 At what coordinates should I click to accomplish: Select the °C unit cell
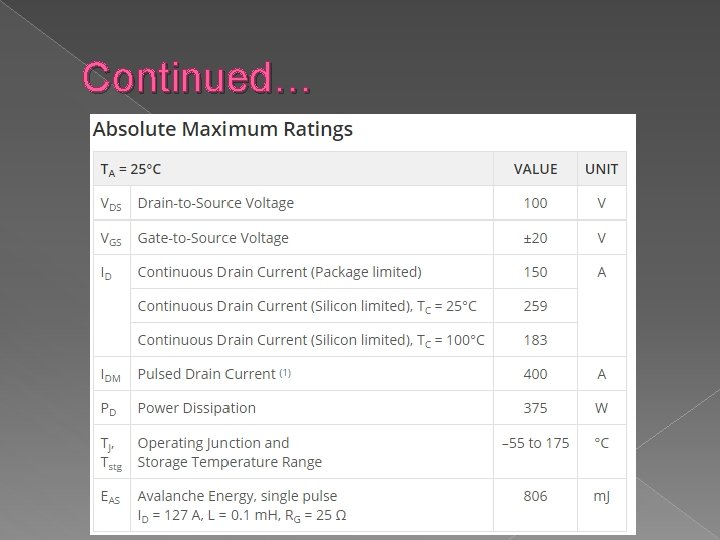tap(601, 443)
